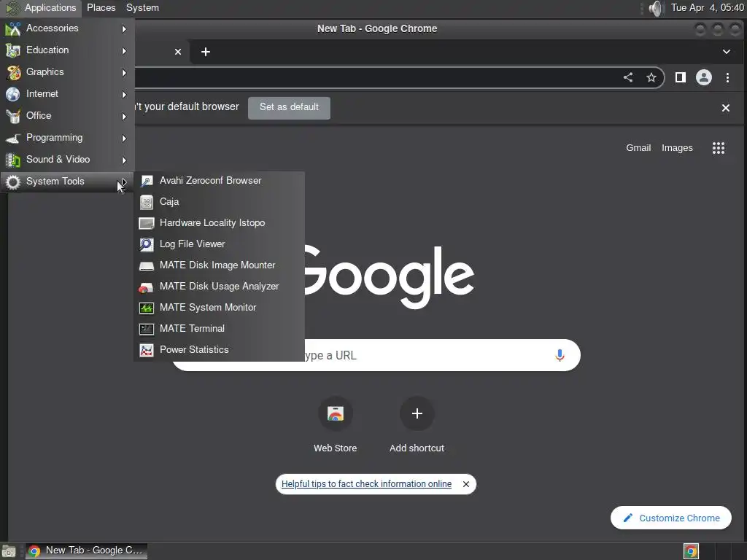Open Images link
This screenshot has height=560, width=747.
[677, 148]
